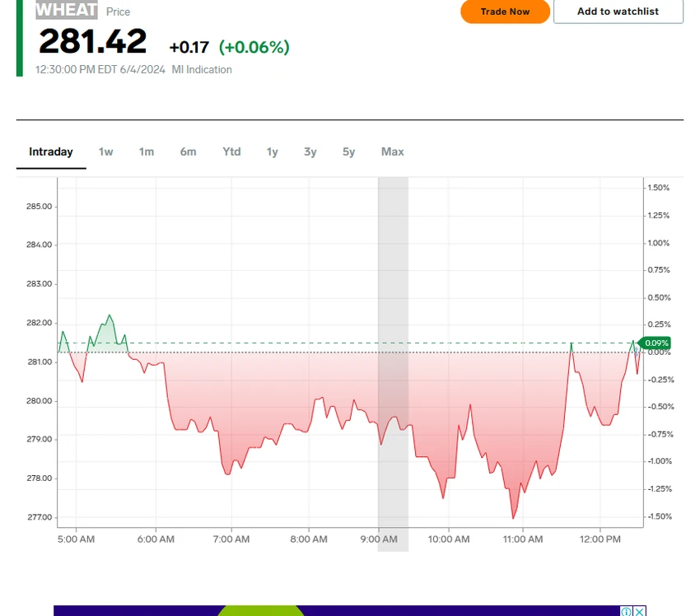
Task: Select the Ytd chart range
Action: 231,152
